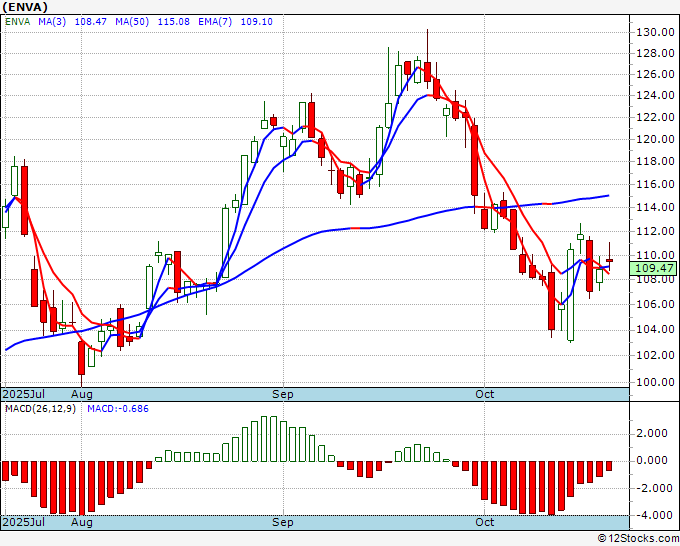Image resolution: width=680 pixels, height=546 pixels.
Task: Select the Sep marker on price timeline
Action: point(283,394)
